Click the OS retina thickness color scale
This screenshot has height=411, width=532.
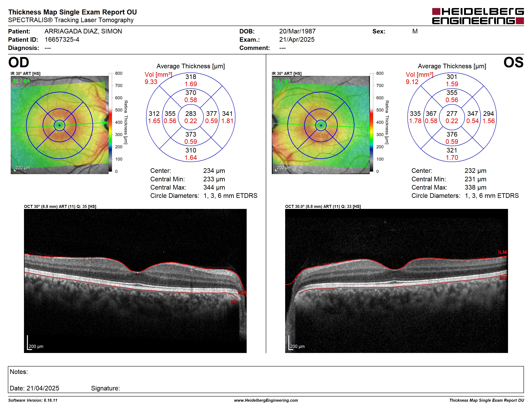click(x=371, y=122)
